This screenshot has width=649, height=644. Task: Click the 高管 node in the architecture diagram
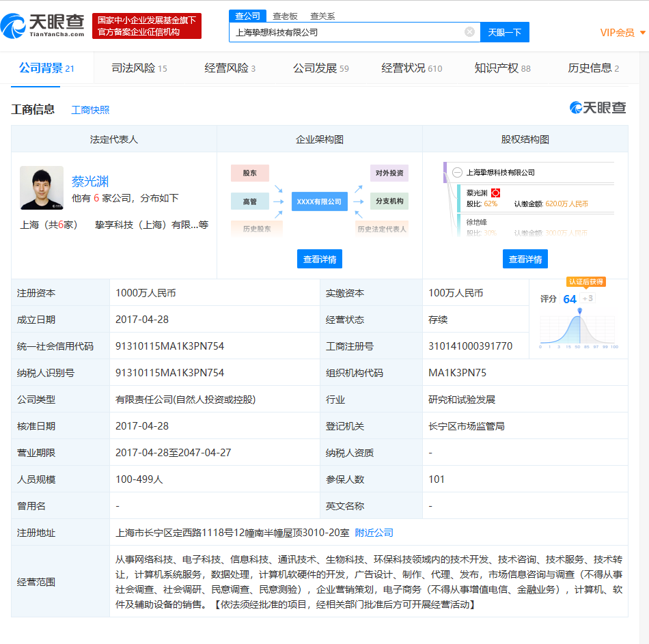click(250, 201)
